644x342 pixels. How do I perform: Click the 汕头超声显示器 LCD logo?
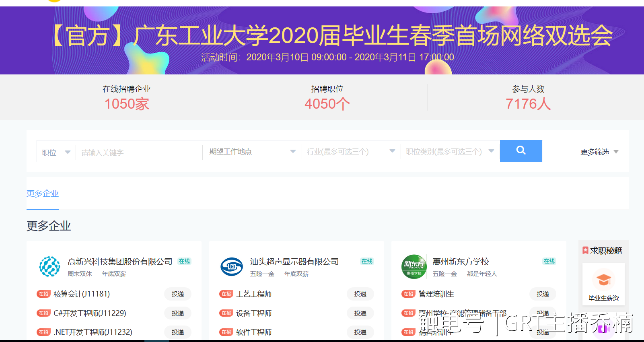[x=232, y=266]
